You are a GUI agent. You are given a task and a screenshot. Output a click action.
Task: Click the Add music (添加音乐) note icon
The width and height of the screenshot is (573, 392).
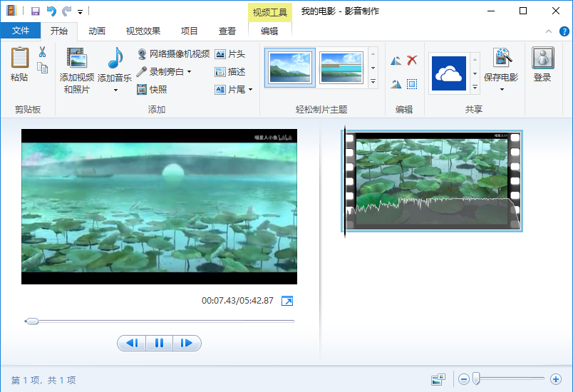pyautogui.click(x=115, y=58)
